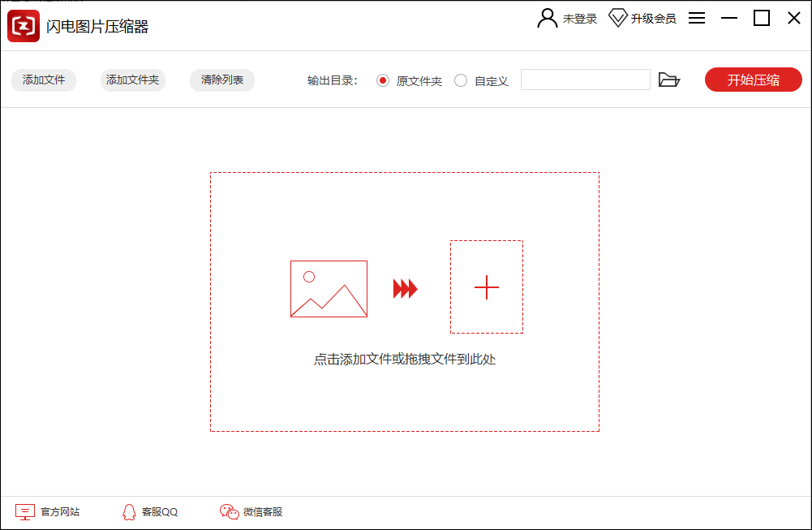Click the user account icon
The height and width of the screenshot is (530, 812).
pos(547,18)
